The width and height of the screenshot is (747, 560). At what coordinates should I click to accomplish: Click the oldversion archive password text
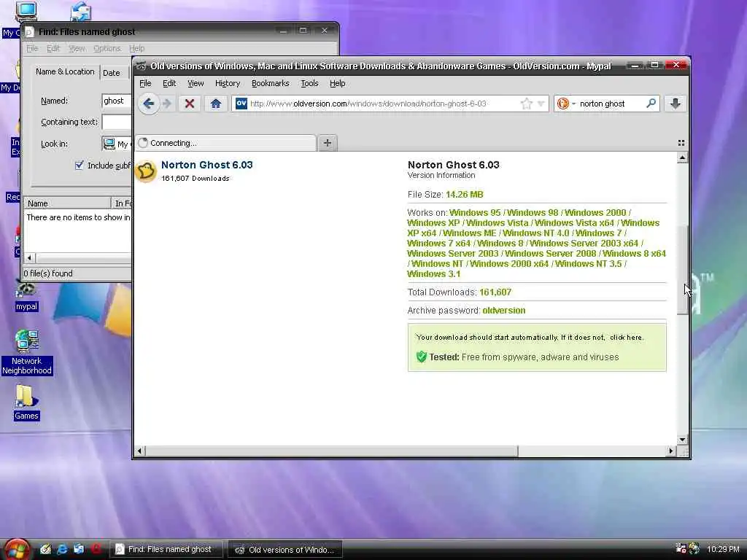pyautogui.click(x=503, y=311)
